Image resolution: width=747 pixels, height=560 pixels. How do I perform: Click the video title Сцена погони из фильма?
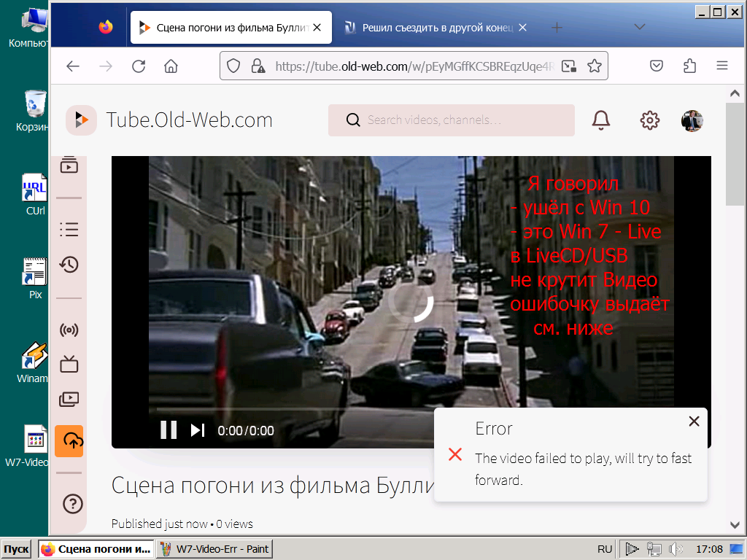coord(273,486)
